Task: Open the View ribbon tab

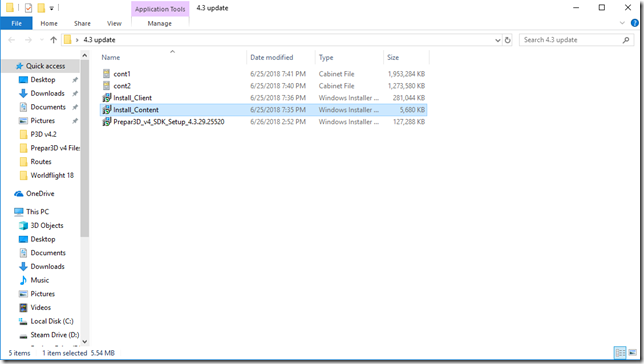Action: pos(114,23)
